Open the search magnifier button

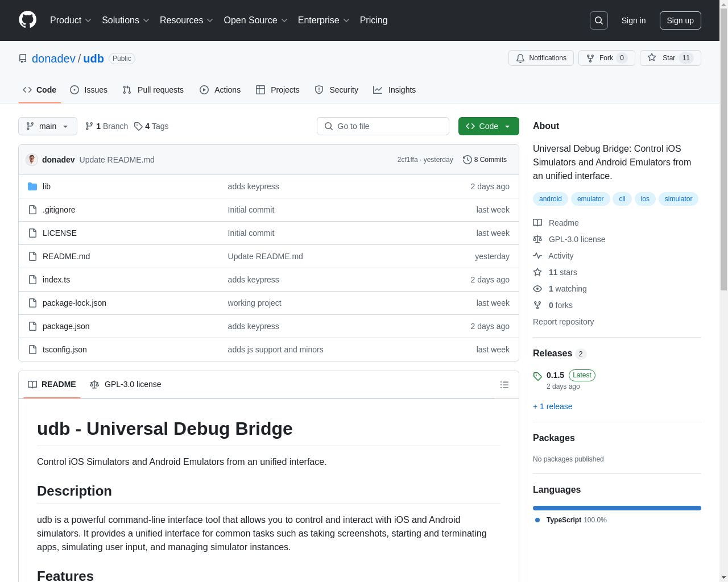click(x=599, y=20)
